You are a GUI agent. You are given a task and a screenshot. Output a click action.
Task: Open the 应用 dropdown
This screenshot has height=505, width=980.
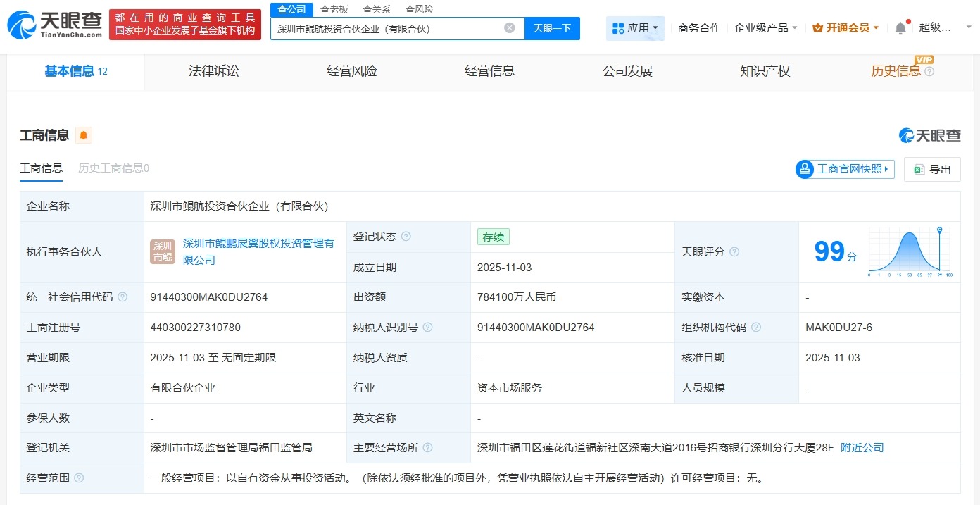click(634, 27)
